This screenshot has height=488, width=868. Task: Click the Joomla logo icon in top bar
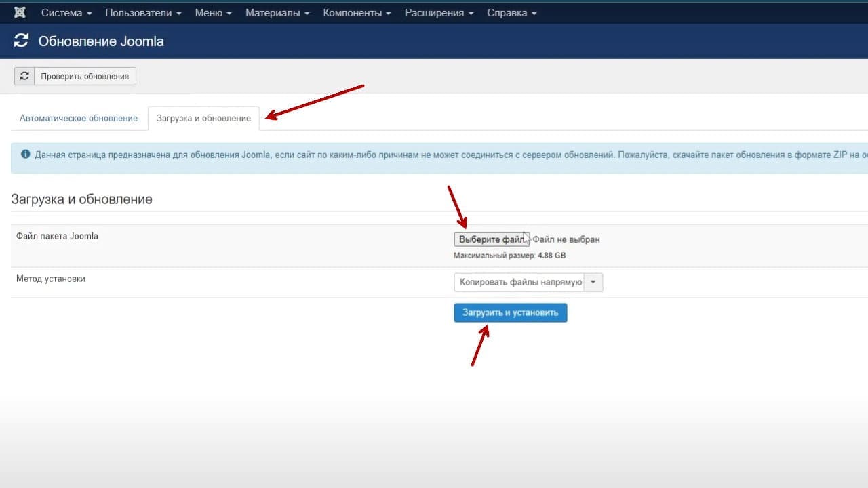click(x=20, y=13)
